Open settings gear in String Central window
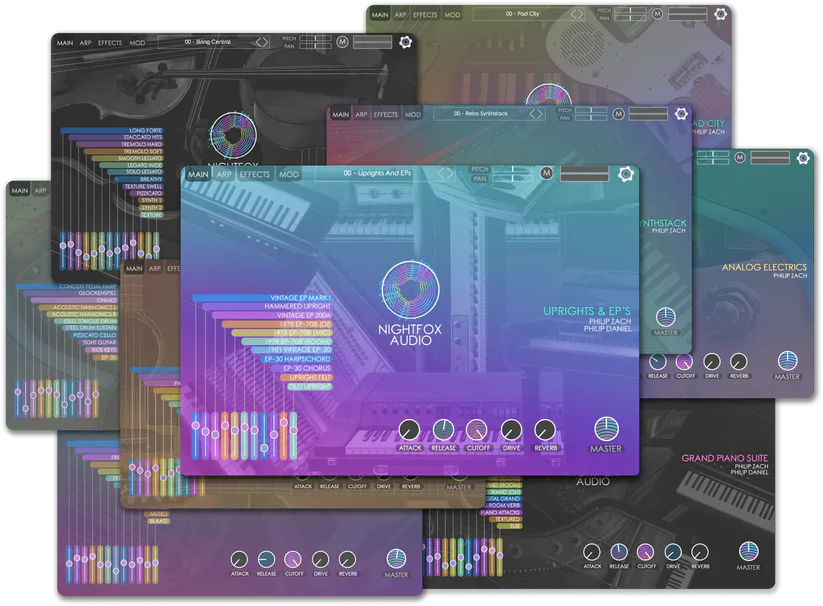 click(x=405, y=42)
